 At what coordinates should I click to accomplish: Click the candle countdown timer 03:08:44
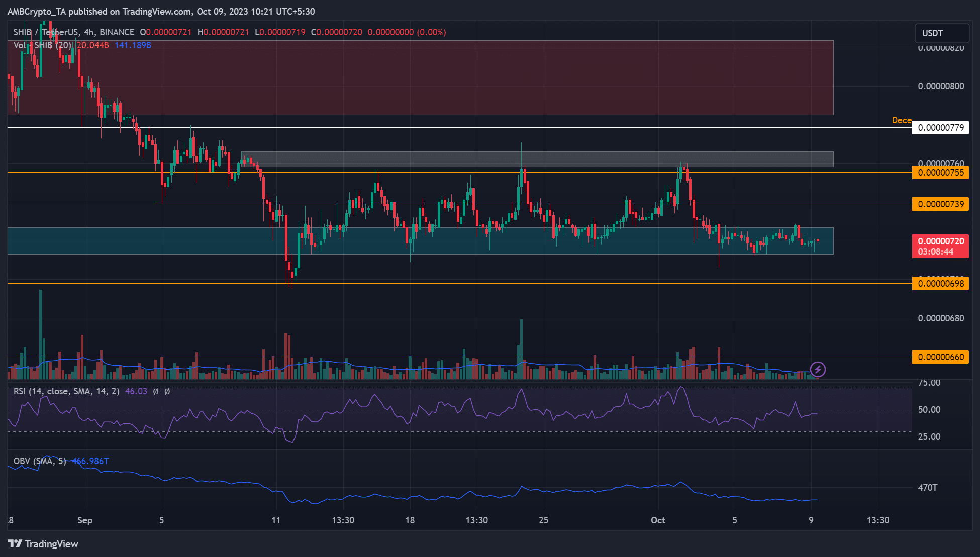[935, 252]
